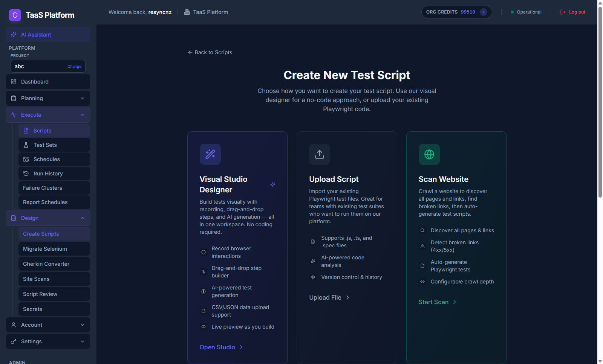The image size is (603, 364).
Task: Click the Visual Studio Designer magic wand icon
Action: pos(210,154)
